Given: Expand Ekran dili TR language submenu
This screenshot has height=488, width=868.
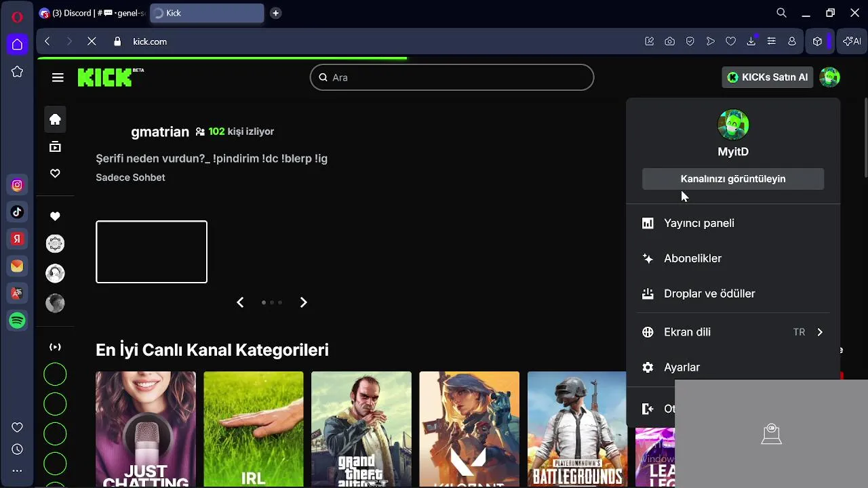Looking at the screenshot, I should coord(733,332).
